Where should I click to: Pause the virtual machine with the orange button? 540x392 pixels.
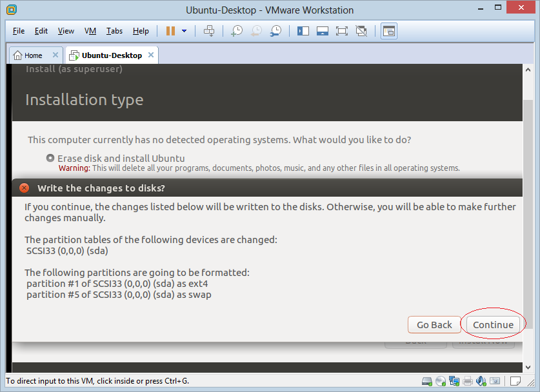[x=170, y=31]
